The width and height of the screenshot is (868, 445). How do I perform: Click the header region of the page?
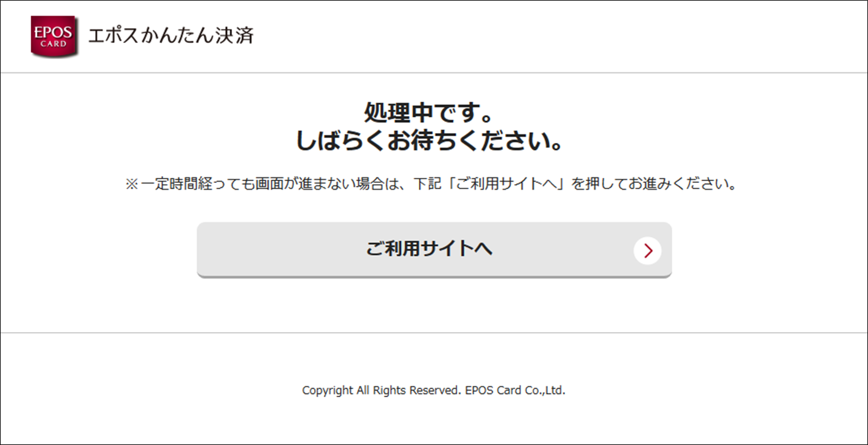(434, 35)
